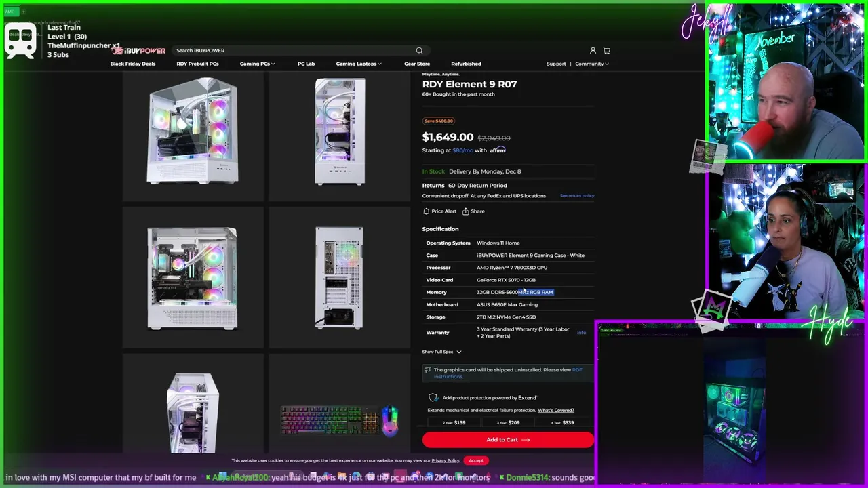Image resolution: width=868 pixels, height=488 pixels.
Task: Click ASUS B650E Max Gaming text
Action: (507, 304)
